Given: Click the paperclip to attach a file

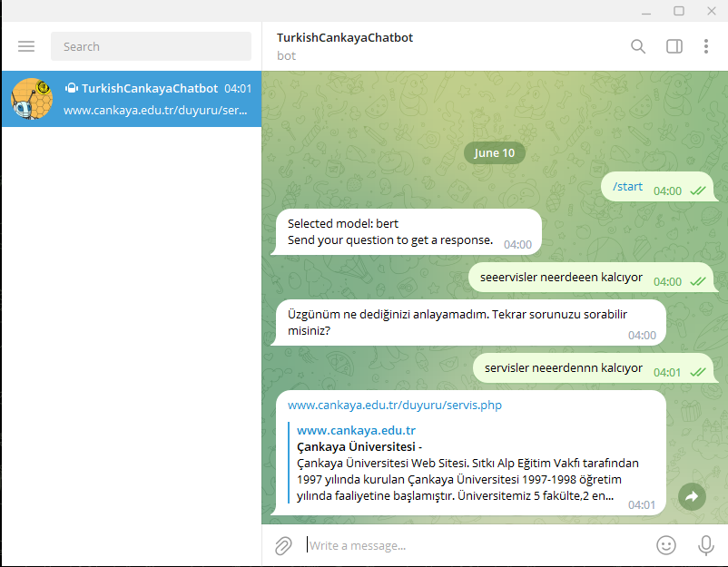Looking at the screenshot, I should tap(282, 545).
